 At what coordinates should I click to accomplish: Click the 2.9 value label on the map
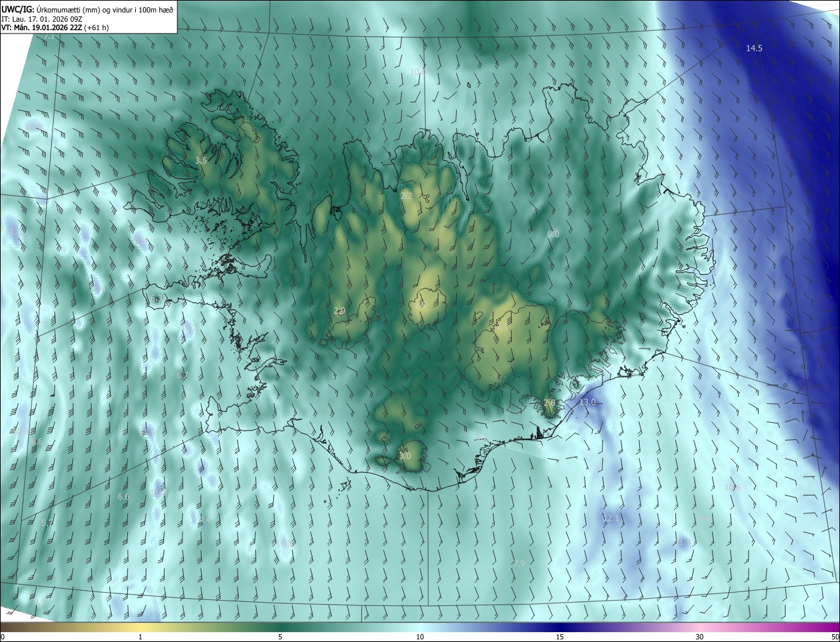point(339,310)
